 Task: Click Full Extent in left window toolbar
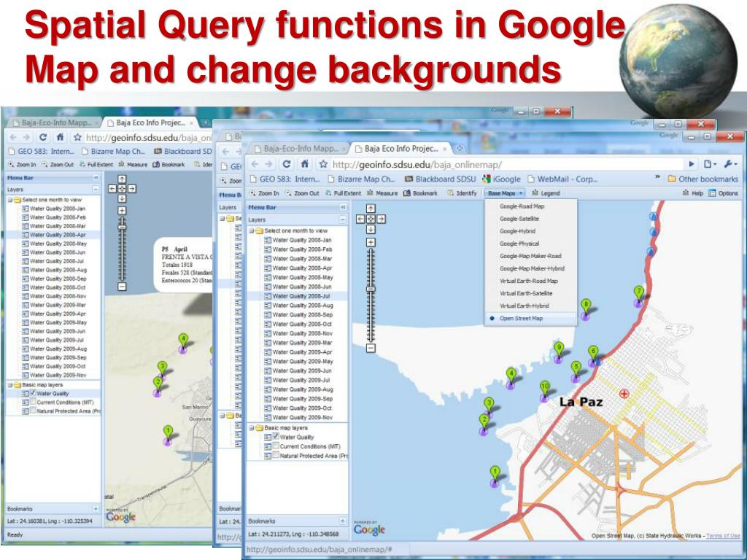point(97,164)
